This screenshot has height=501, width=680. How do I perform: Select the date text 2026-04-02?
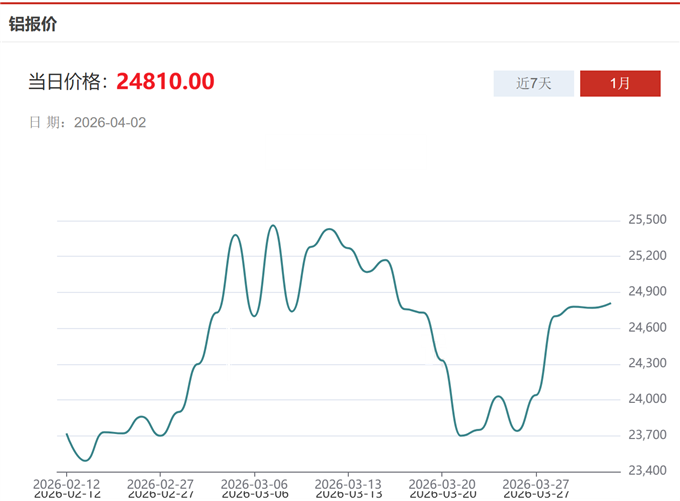[x=110, y=122]
